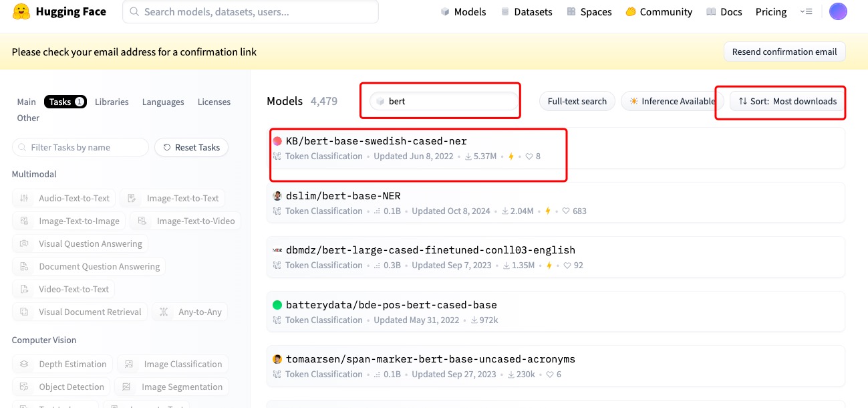Open batterydata/bde-pos-bert-cased-base model
Image resolution: width=868 pixels, height=408 pixels.
tap(556, 312)
